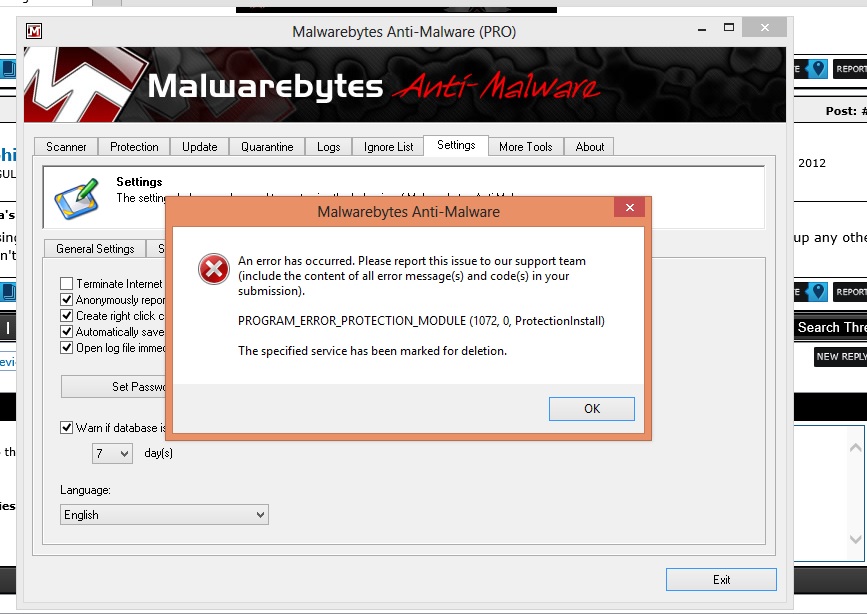Open the Language dropdown set to English

click(x=164, y=515)
